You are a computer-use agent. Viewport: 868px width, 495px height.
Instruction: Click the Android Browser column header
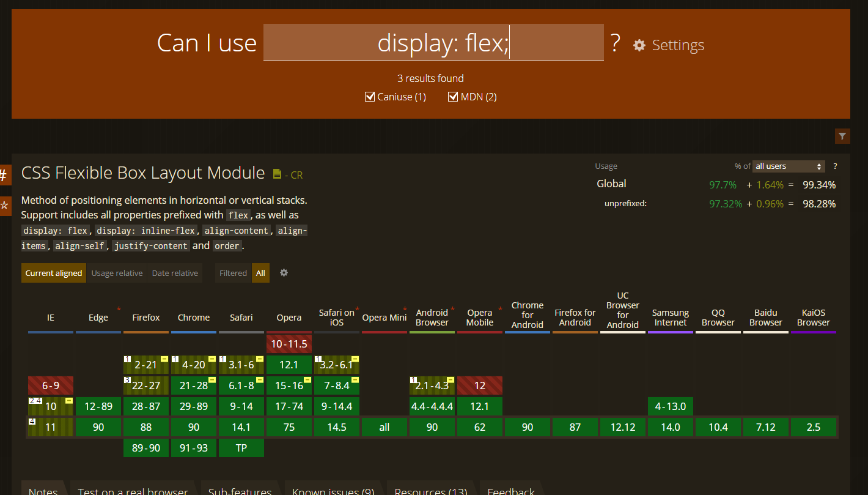[x=432, y=318]
